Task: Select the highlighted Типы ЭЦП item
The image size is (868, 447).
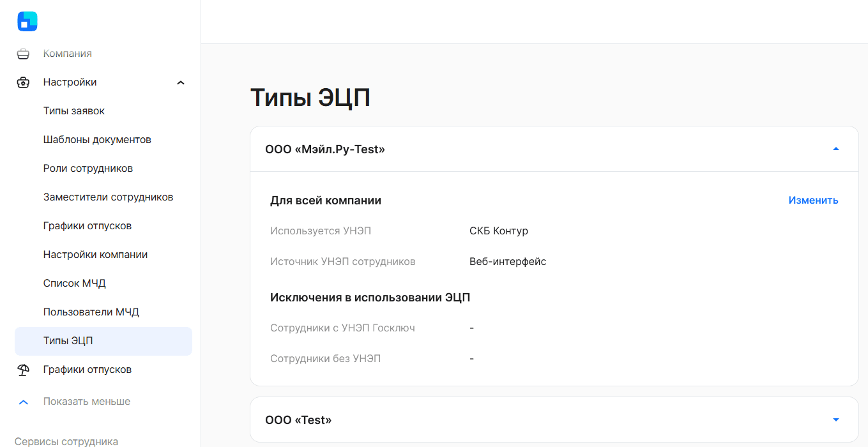Action: tap(103, 341)
